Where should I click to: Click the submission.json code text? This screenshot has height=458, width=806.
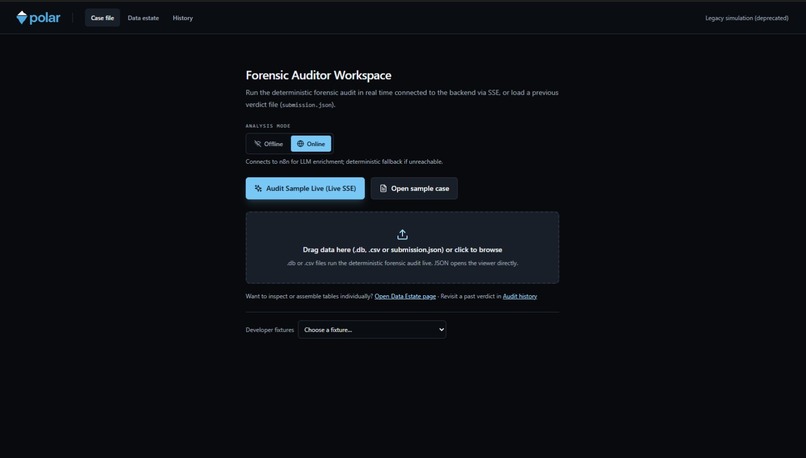tap(307, 105)
